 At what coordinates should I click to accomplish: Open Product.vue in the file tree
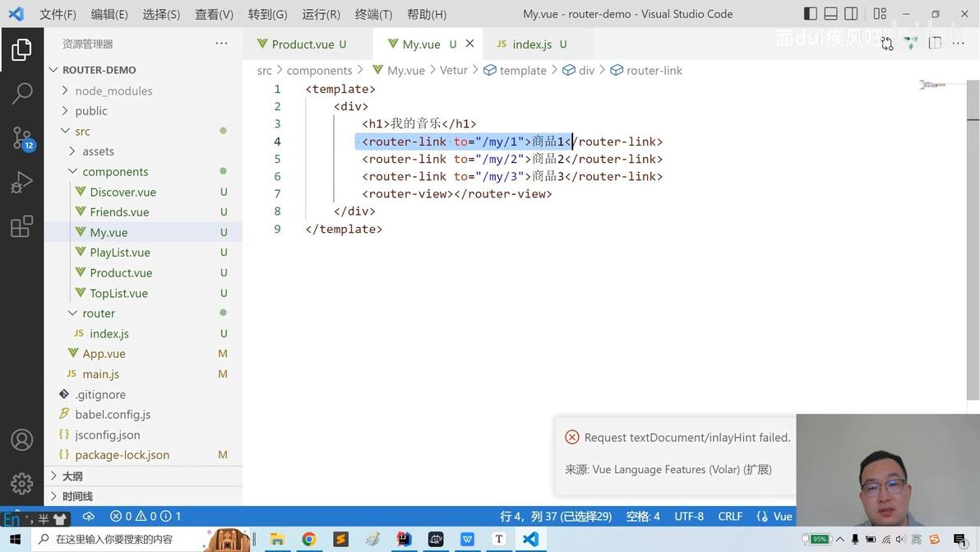[x=121, y=272]
